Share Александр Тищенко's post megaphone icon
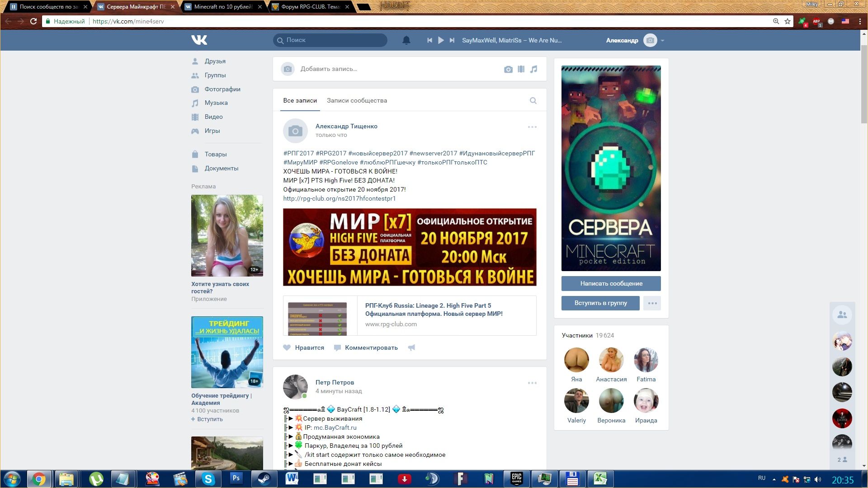 411,347
